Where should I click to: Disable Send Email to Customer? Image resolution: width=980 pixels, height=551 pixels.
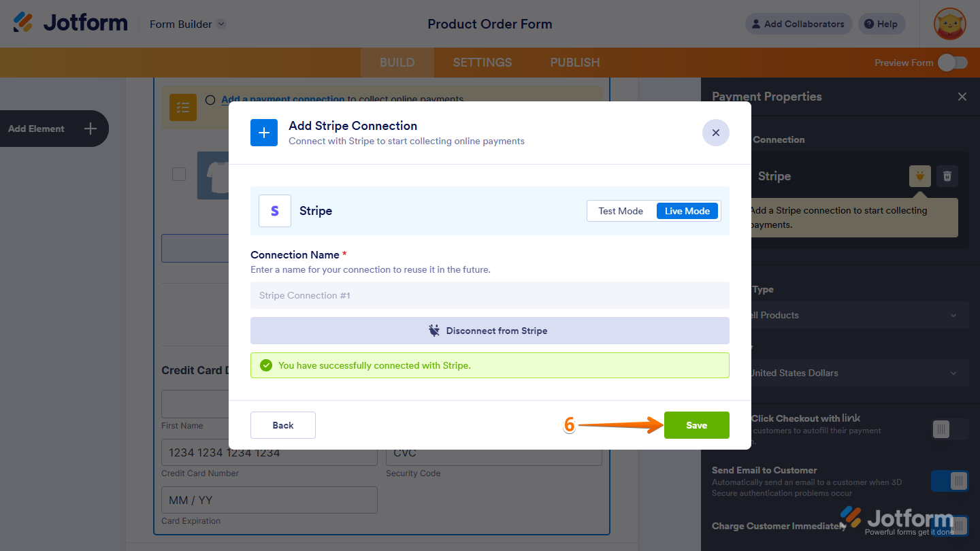coord(949,481)
